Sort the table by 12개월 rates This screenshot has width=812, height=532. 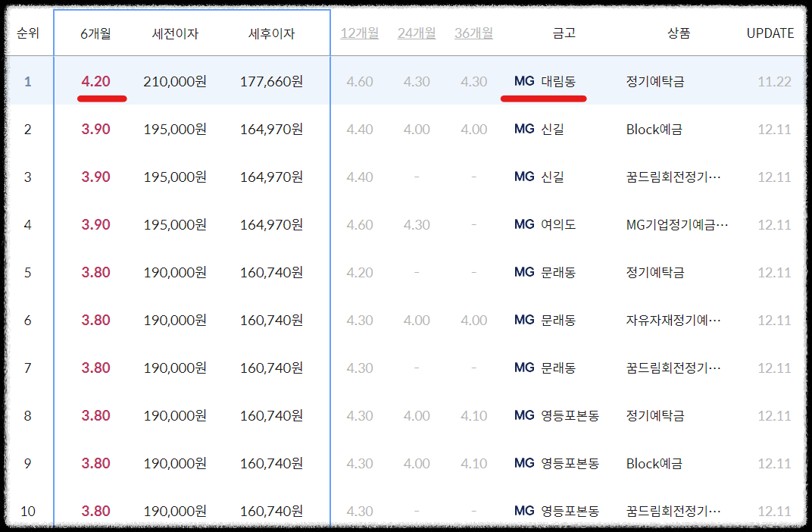[359, 33]
